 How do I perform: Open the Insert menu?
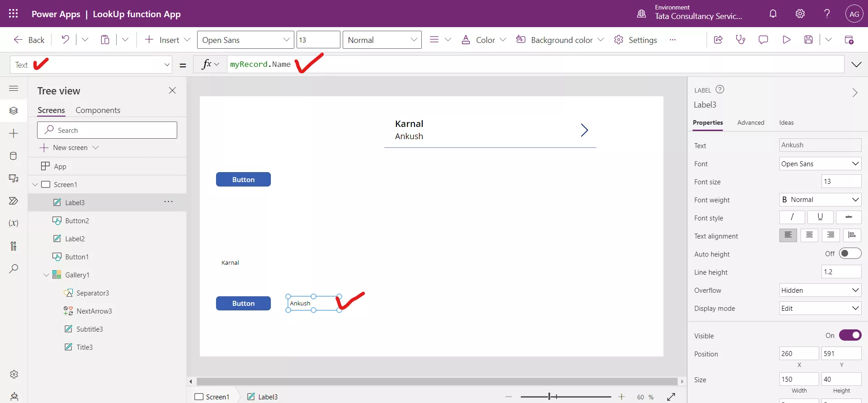coord(167,40)
